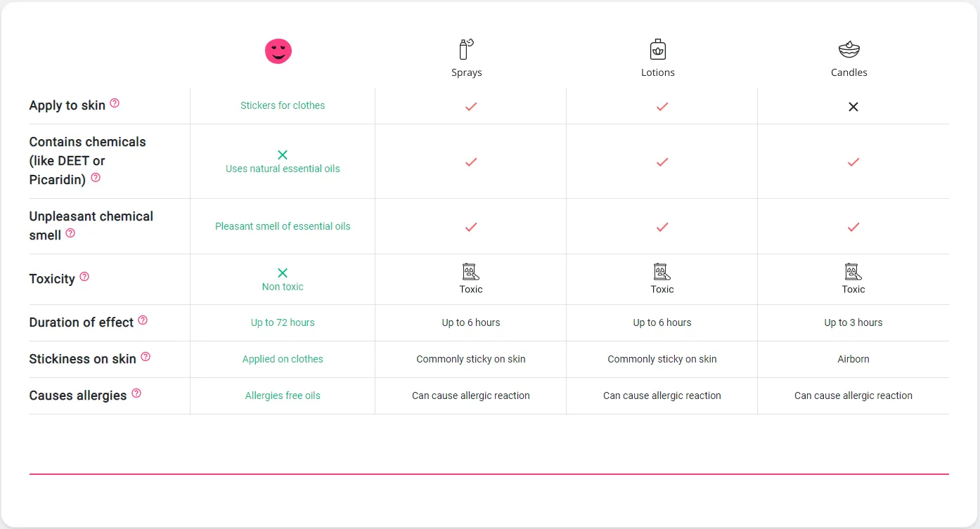
Task: Click the Candles icon
Action: 849,49
